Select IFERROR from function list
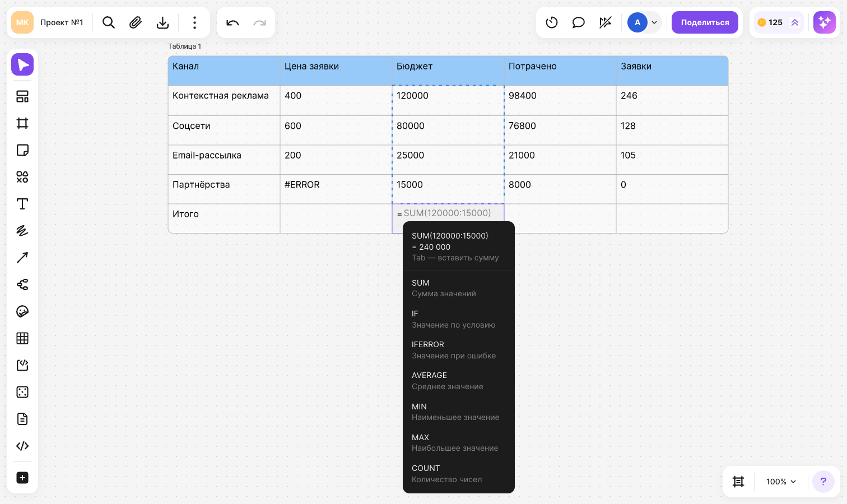The width and height of the screenshot is (847, 504). (x=459, y=350)
